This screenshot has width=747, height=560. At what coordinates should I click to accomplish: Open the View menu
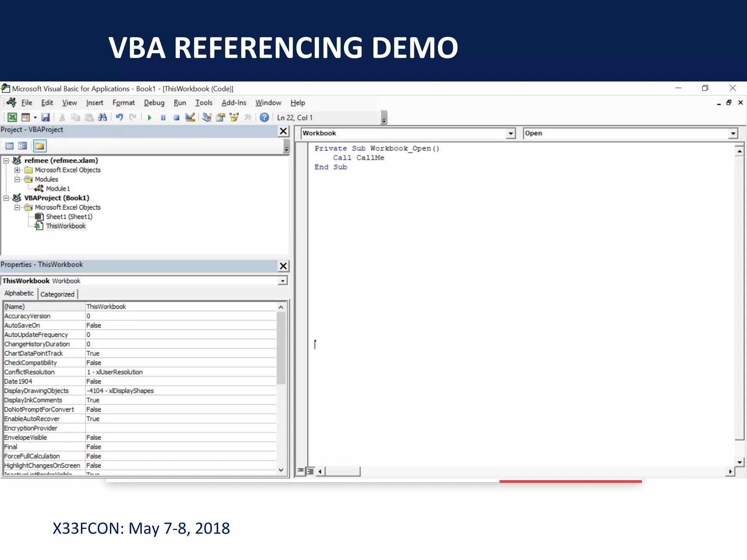pos(69,103)
